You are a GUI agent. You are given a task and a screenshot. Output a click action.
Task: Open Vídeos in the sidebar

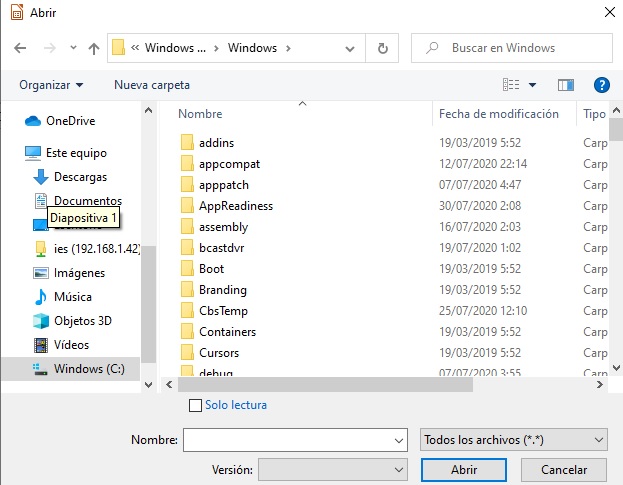61,345
